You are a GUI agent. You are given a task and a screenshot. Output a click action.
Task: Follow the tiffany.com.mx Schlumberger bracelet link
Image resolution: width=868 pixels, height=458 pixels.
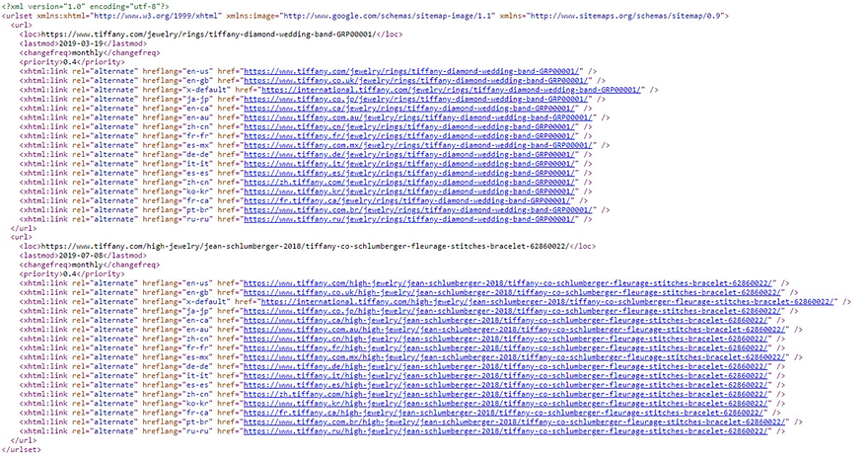(x=514, y=357)
